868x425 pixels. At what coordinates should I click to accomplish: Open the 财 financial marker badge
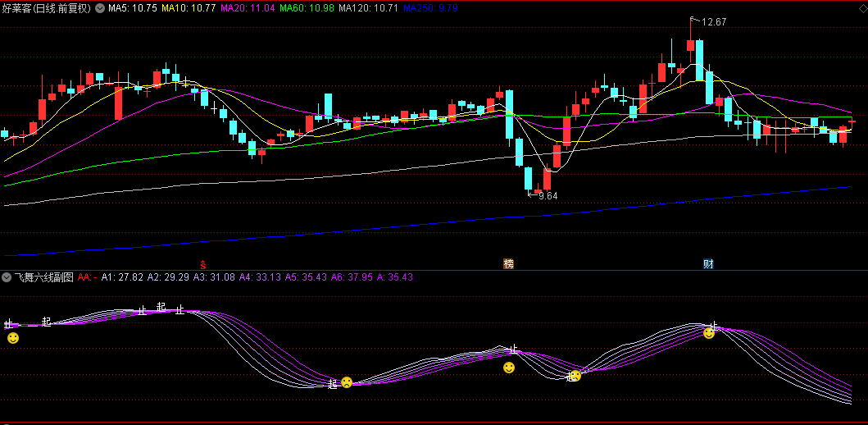(x=708, y=263)
